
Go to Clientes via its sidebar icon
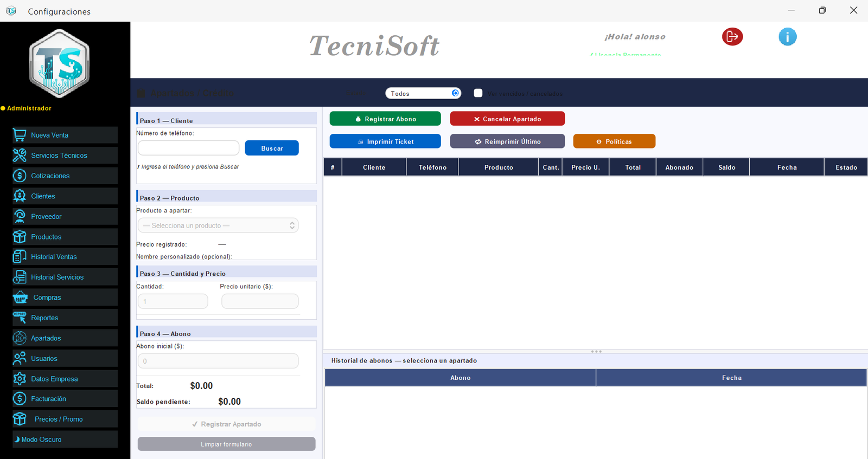click(x=20, y=196)
